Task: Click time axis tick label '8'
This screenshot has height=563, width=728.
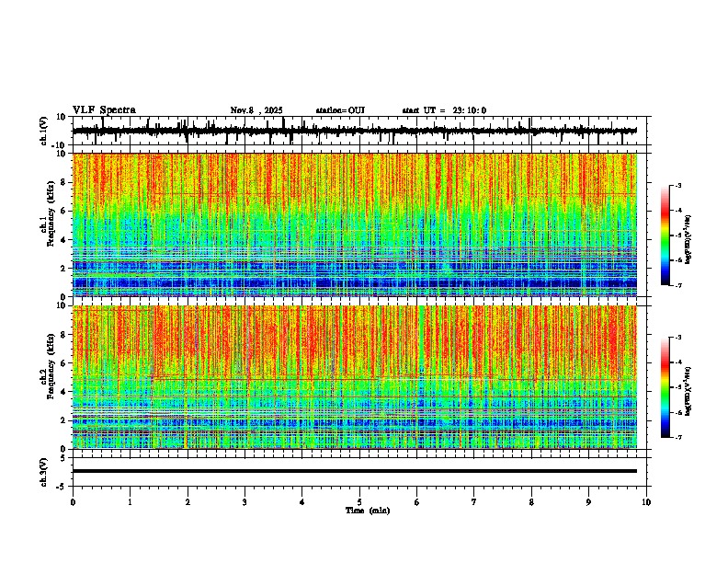Action: (531, 502)
